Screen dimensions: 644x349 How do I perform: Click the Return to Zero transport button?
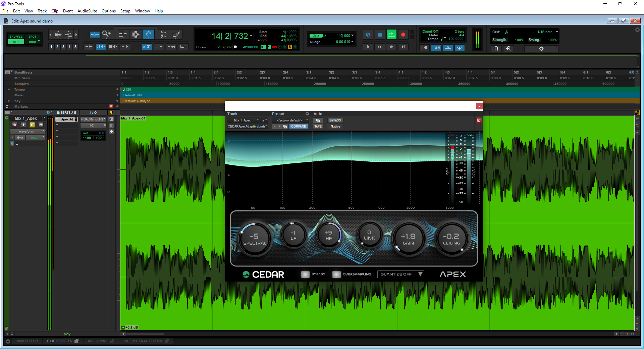click(x=368, y=47)
